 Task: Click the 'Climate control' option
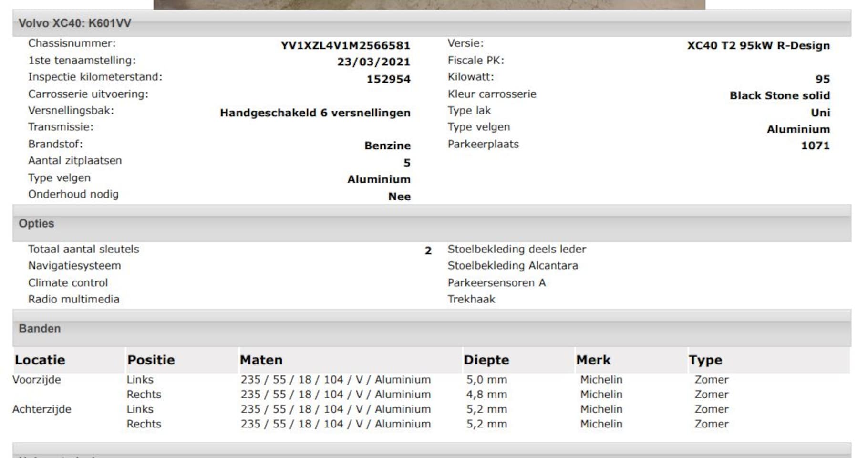[x=68, y=283]
